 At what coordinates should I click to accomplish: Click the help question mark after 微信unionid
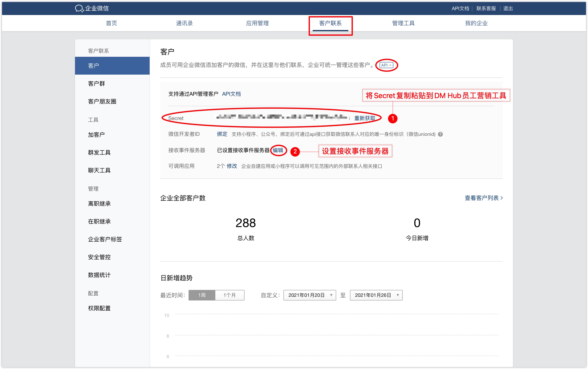pyautogui.click(x=440, y=134)
